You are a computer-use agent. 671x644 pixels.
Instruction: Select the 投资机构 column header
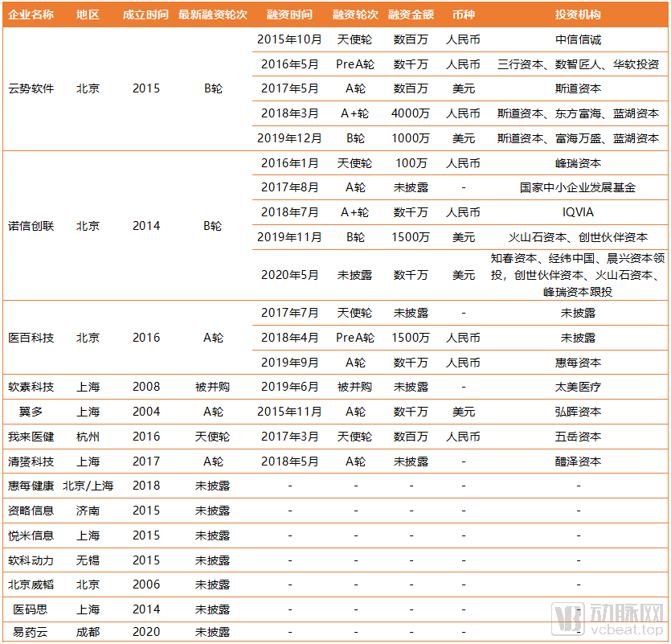point(578,14)
